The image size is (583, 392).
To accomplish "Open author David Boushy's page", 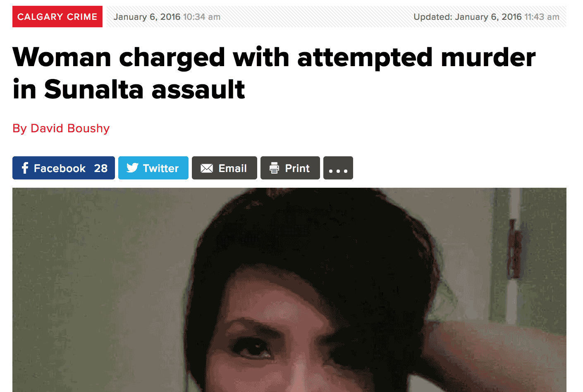I will tap(61, 128).
